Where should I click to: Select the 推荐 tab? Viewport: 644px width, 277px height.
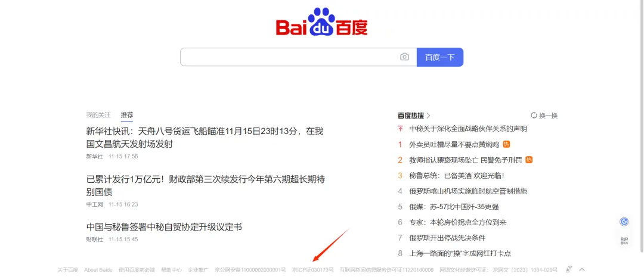[x=127, y=115]
